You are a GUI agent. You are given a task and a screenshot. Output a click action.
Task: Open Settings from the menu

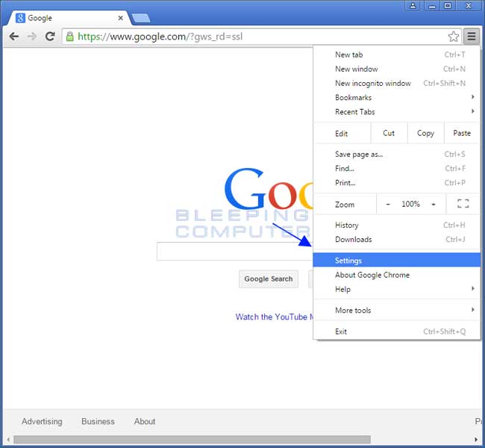(348, 261)
